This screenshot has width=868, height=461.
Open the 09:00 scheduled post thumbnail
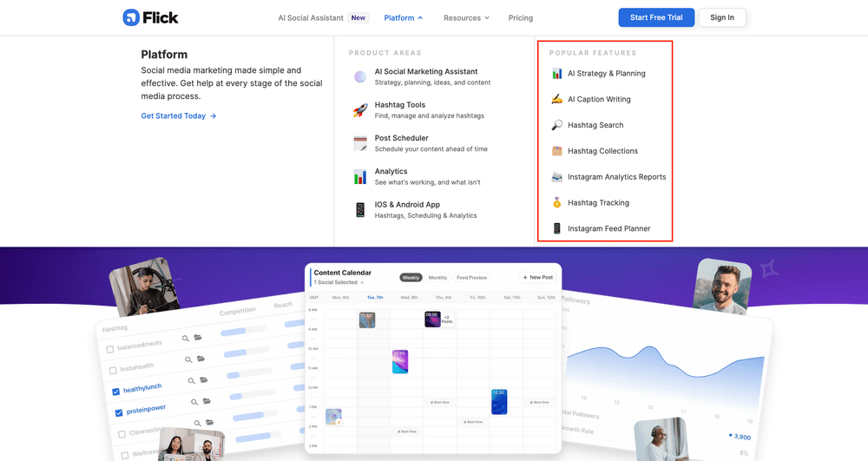[x=432, y=319]
